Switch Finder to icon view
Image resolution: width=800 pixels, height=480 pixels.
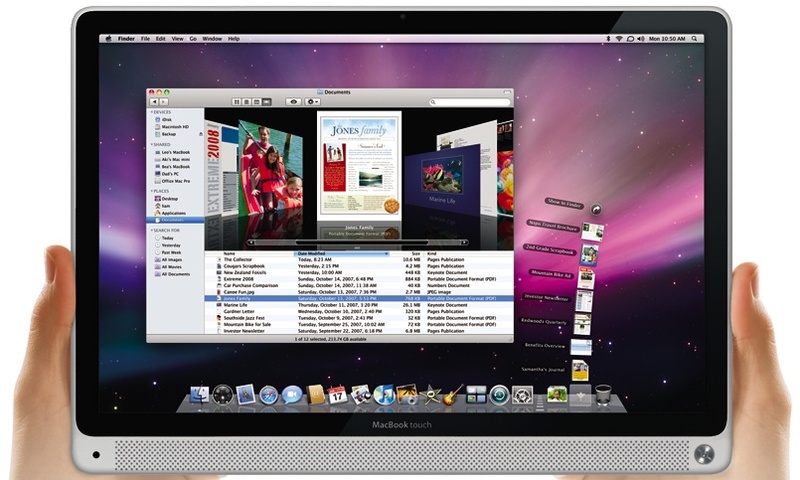coord(237,102)
